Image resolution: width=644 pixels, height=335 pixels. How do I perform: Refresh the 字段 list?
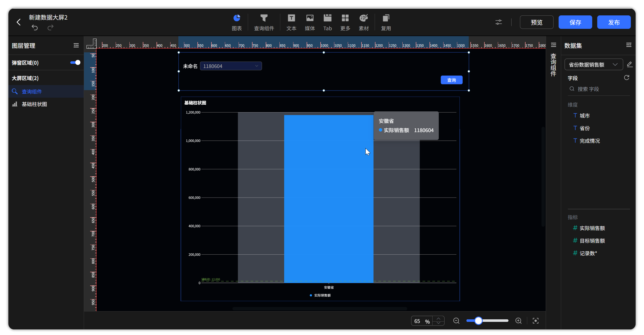627,78
